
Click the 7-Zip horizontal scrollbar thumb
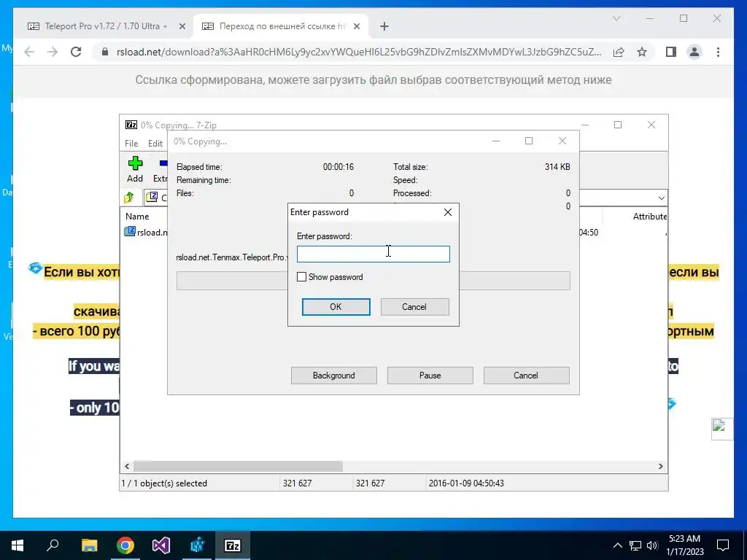point(238,466)
